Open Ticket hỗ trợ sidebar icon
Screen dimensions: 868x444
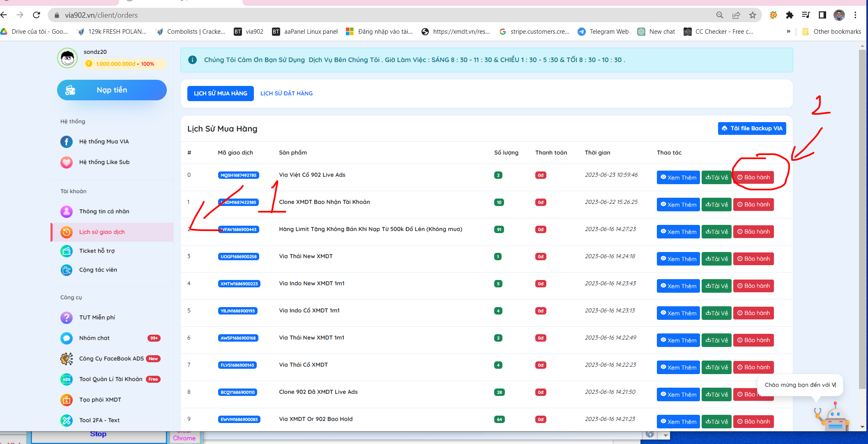coord(67,251)
